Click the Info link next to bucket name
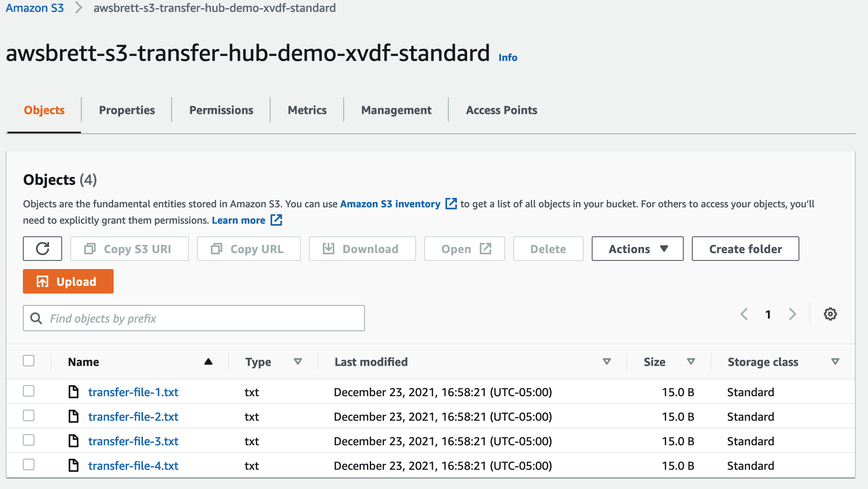The width and height of the screenshot is (868, 489). [x=508, y=58]
